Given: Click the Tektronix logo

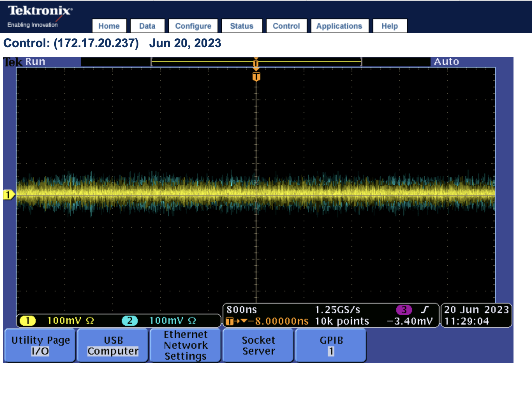Looking at the screenshot, I should (40, 11).
